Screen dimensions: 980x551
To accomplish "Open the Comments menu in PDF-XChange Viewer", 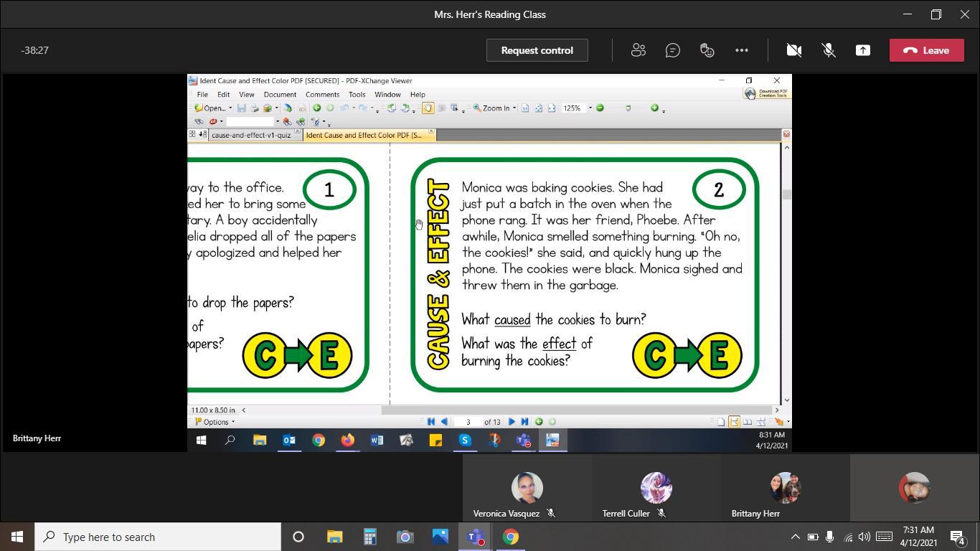I will pos(322,95).
